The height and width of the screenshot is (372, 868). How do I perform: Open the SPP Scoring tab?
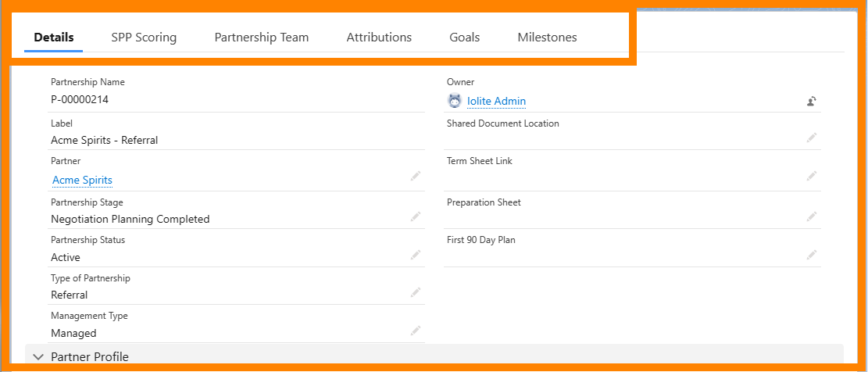[x=144, y=38]
